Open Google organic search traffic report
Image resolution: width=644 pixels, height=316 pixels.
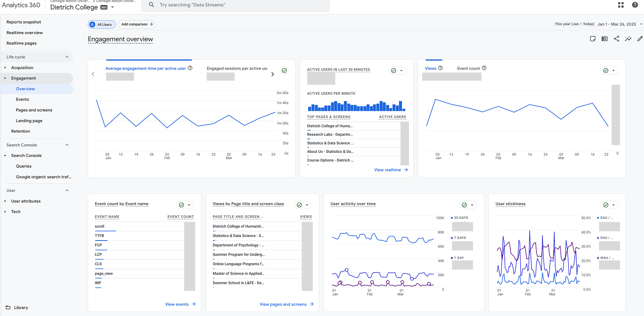(43, 177)
